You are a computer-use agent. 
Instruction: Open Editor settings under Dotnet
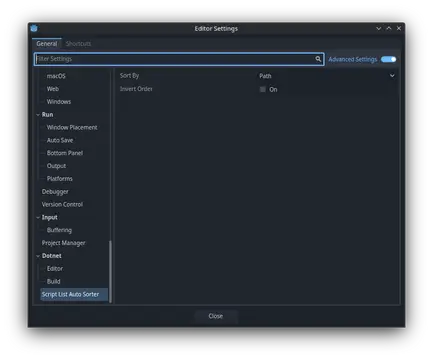[x=55, y=269]
